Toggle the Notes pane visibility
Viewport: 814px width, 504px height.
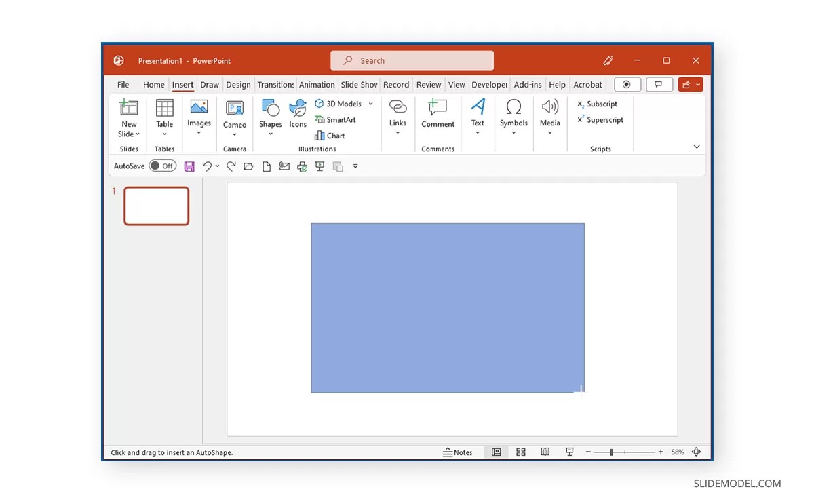(459, 452)
